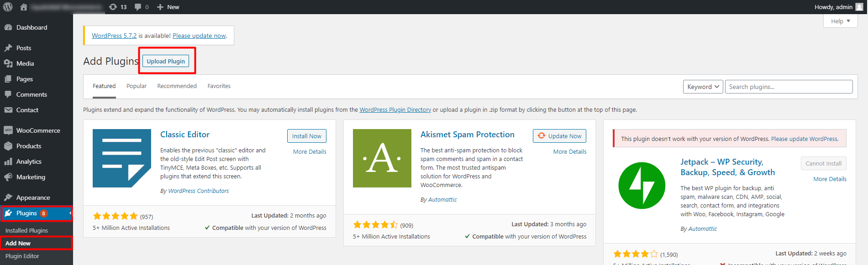The height and width of the screenshot is (265, 868).
Task: Switch to the Popular tab
Action: 137,86
